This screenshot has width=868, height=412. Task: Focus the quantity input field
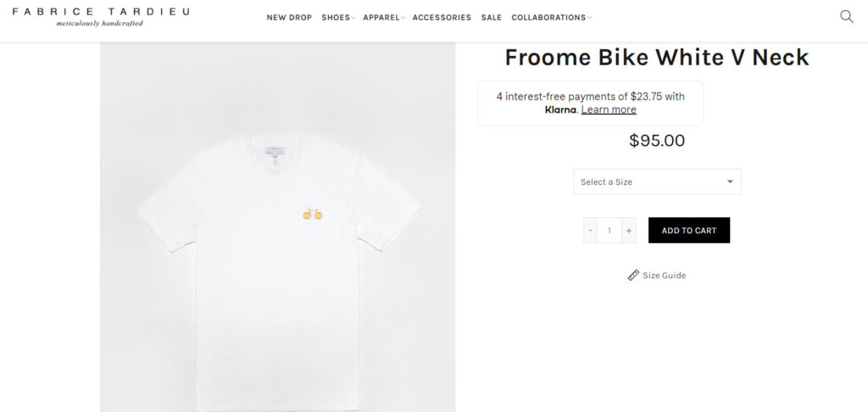[x=609, y=231]
